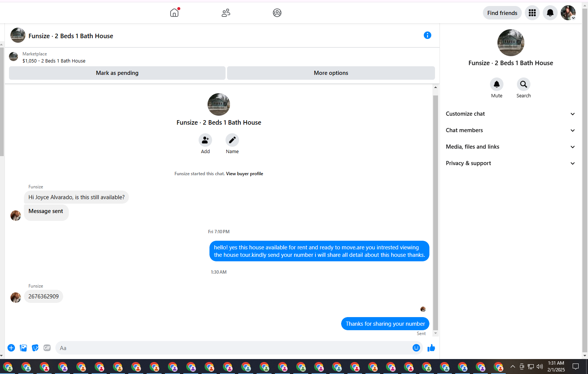Viewport: 588px width, 374px height.
Task: Open the Groups icon in top navigation
Action: click(277, 13)
